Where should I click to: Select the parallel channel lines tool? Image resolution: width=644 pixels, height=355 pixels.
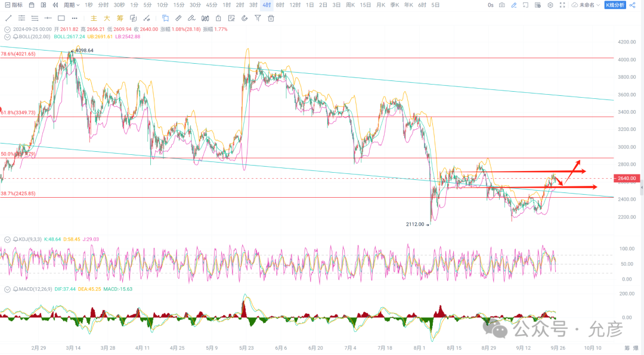pyautogui.click(x=21, y=18)
